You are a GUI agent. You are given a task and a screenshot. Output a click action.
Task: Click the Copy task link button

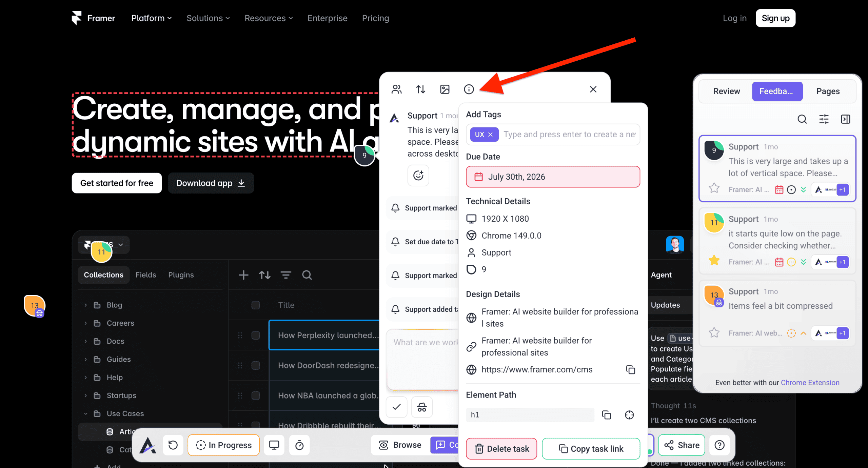(591, 449)
